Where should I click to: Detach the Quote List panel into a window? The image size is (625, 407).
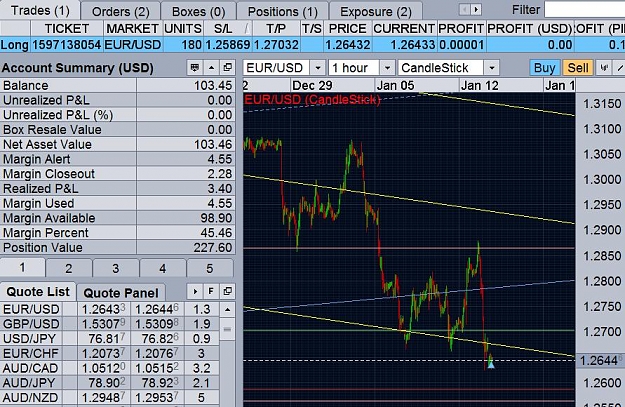(227, 291)
